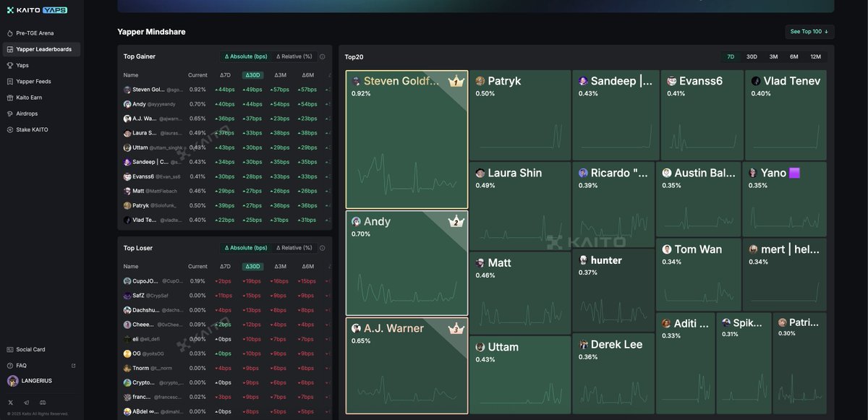Open the Derek Lee treemap tile
Image resolution: width=868 pixels, height=420 pixels.
pyautogui.click(x=613, y=374)
